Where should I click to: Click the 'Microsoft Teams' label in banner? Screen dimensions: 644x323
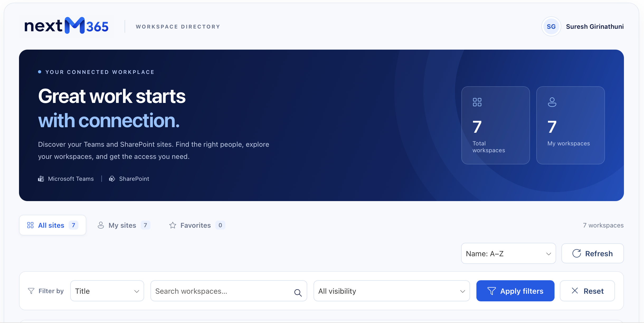pos(71,179)
